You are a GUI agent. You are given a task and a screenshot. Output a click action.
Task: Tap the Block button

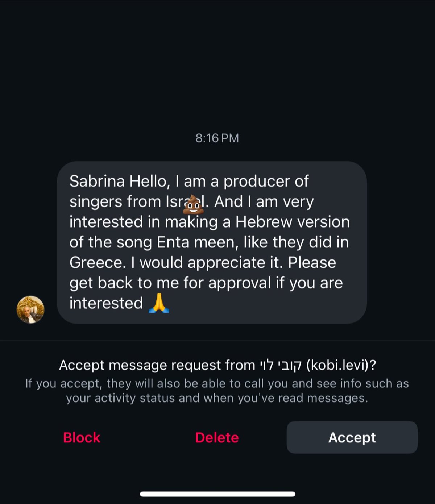(82, 437)
